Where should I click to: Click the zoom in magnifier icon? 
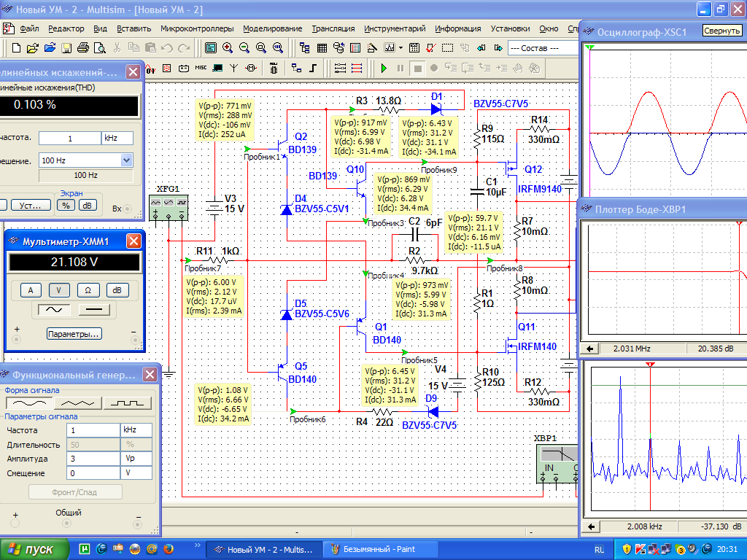(x=228, y=47)
